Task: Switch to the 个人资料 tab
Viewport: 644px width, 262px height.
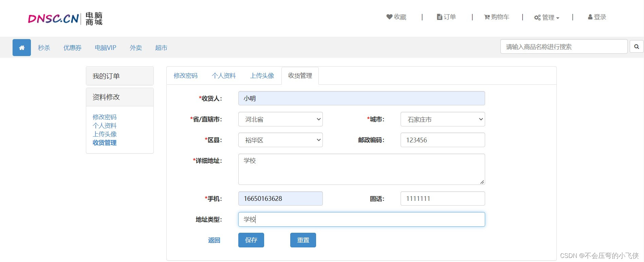Action: pos(224,76)
